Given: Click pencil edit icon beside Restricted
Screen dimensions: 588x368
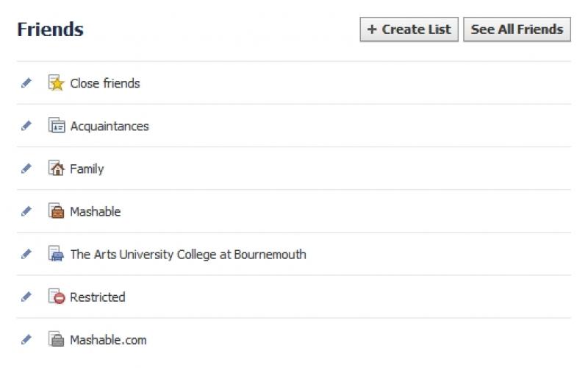Looking at the screenshot, I should point(26,297).
